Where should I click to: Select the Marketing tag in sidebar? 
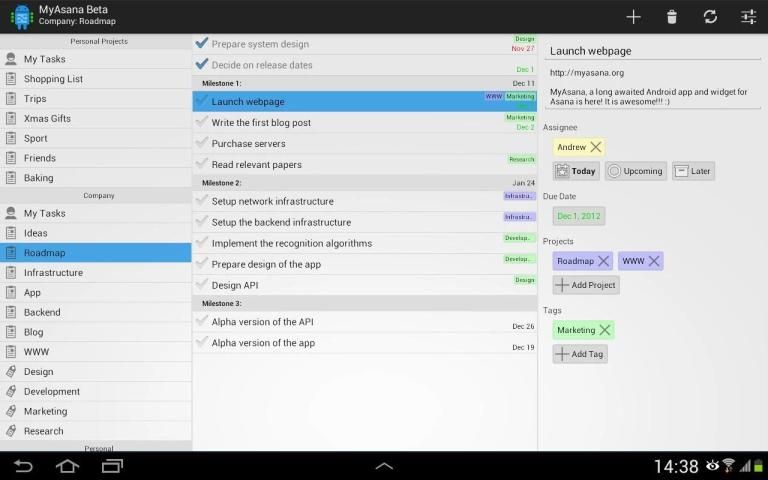pyautogui.click(x=45, y=411)
